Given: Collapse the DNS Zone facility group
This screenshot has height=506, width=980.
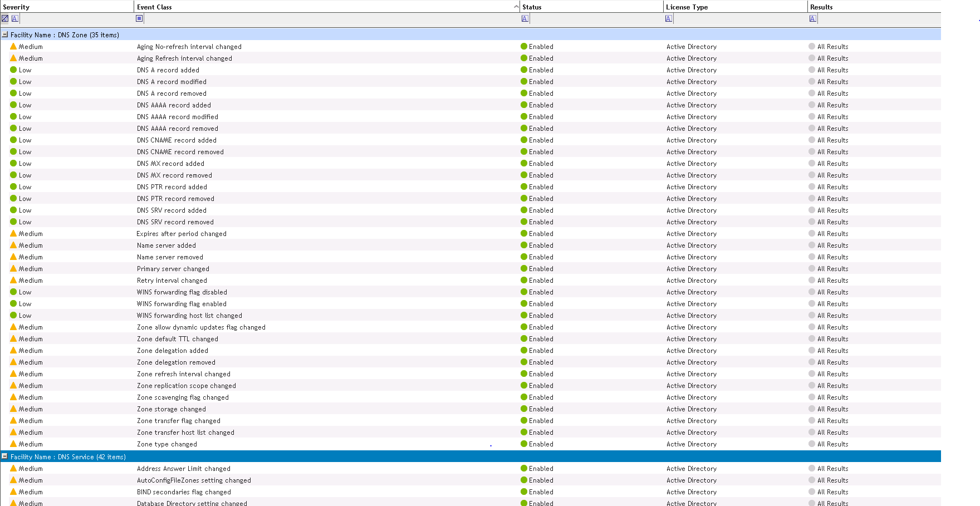Looking at the screenshot, I should click(5, 35).
